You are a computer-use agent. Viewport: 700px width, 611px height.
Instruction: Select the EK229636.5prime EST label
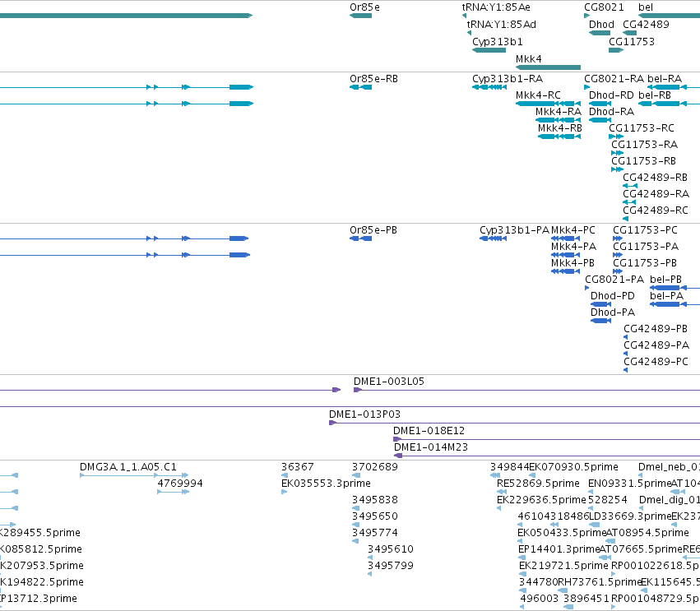(x=541, y=500)
